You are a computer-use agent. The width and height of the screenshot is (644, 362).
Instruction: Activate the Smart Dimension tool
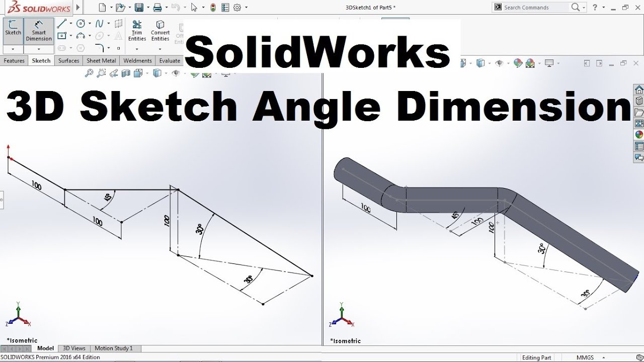[39, 31]
